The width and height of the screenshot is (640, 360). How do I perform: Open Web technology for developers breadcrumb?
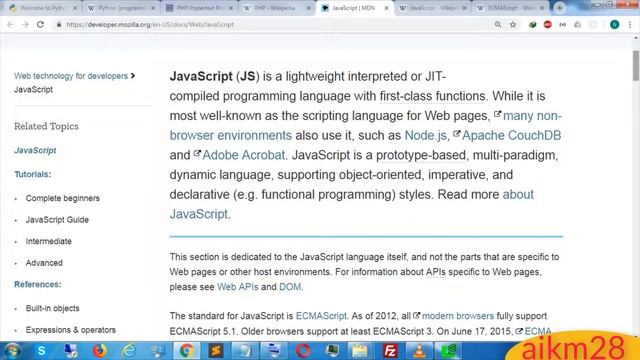click(x=71, y=76)
